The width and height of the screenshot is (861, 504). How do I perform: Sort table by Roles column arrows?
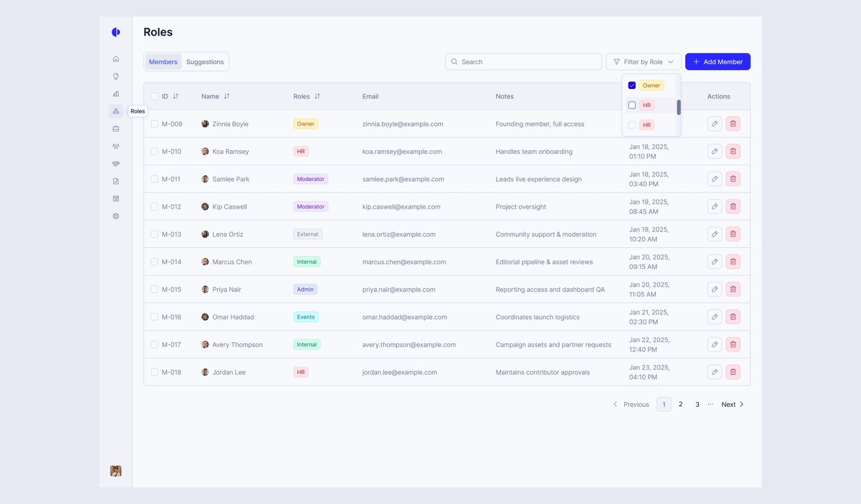317,96
